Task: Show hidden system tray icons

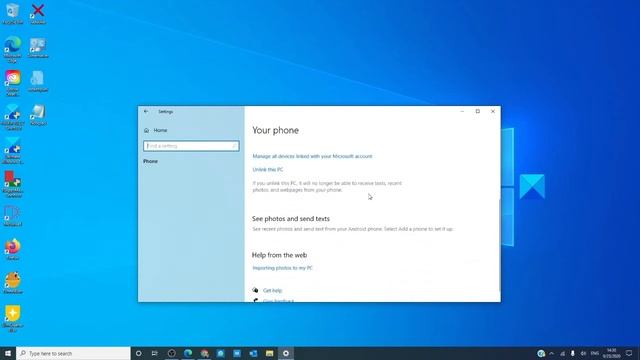Action: point(552,353)
